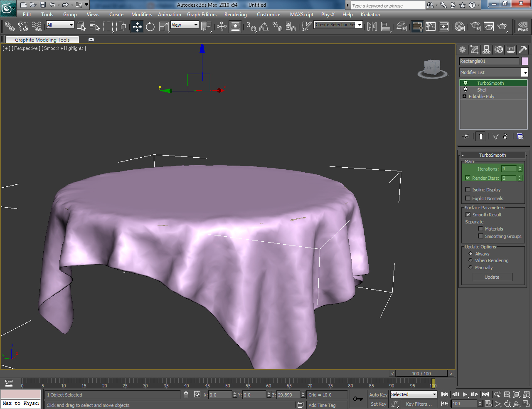Click the Quick Render teapot icon

click(x=502, y=26)
